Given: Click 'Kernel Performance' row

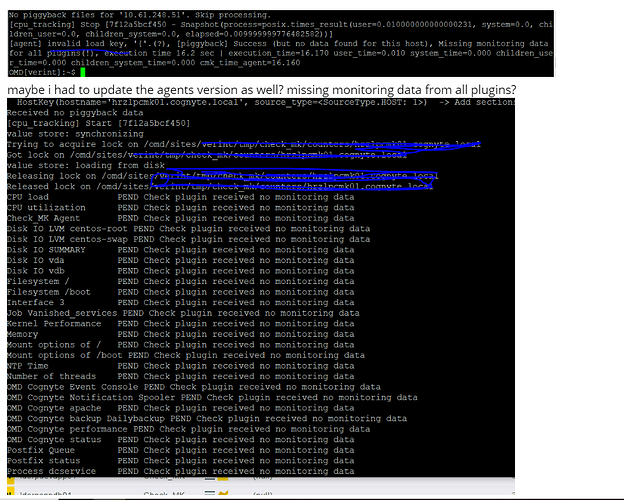Looking at the screenshot, I should point(181,324).
